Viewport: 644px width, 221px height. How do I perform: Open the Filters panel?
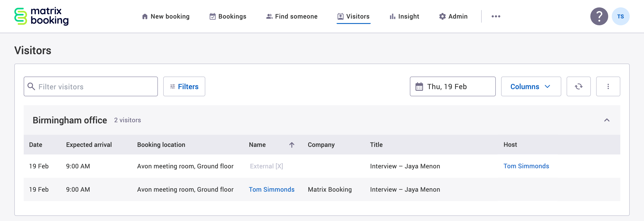[x=184, y=86]
